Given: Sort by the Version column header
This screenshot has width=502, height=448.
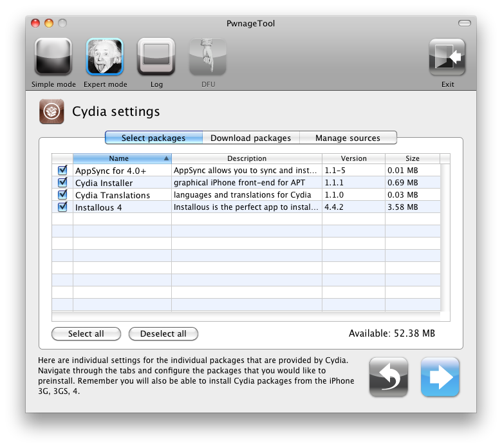Looking at the screenshot, I should pos(353,158).
